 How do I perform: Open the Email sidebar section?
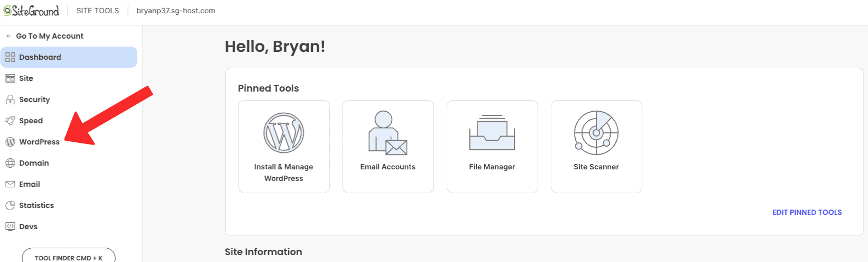click(x=69, y=184)
